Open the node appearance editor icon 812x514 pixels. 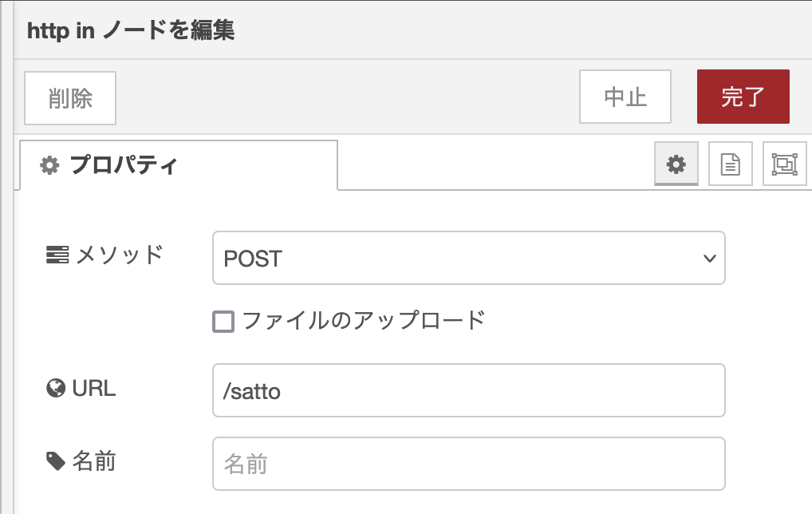784,164
